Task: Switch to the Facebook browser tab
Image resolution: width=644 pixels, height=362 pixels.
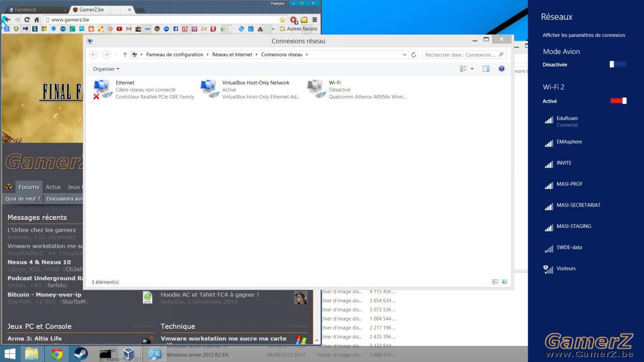Action: click(36, 10)
